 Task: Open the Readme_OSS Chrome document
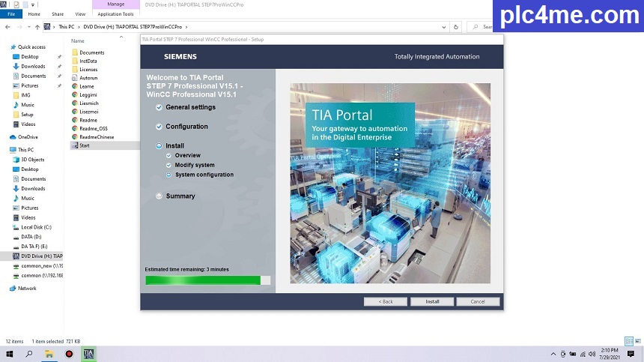93,128
